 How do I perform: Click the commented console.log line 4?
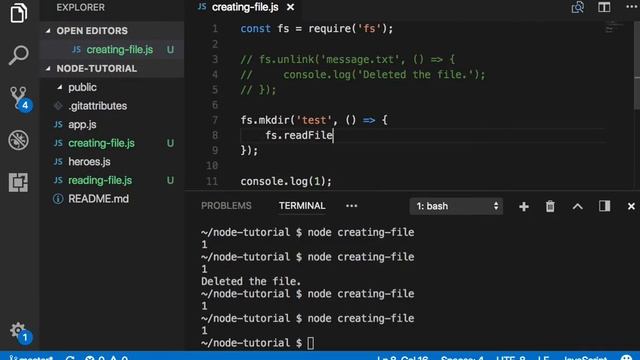(363, 75)
